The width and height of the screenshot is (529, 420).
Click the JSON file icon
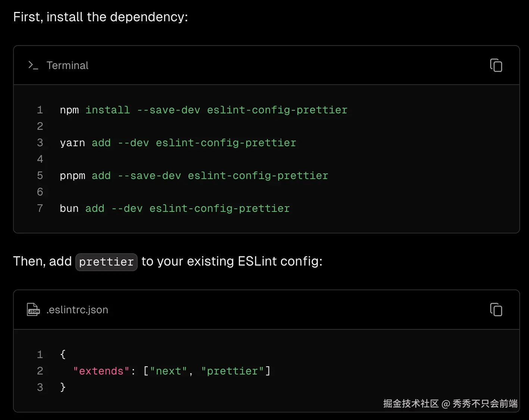click(x=33, y=310)
